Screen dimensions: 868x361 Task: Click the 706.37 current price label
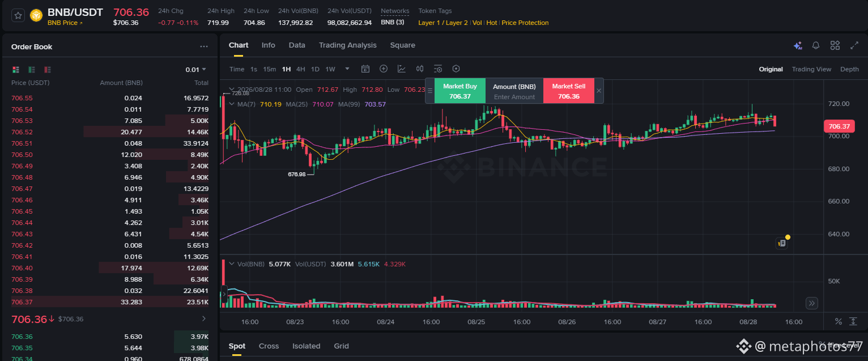[839, 126]
